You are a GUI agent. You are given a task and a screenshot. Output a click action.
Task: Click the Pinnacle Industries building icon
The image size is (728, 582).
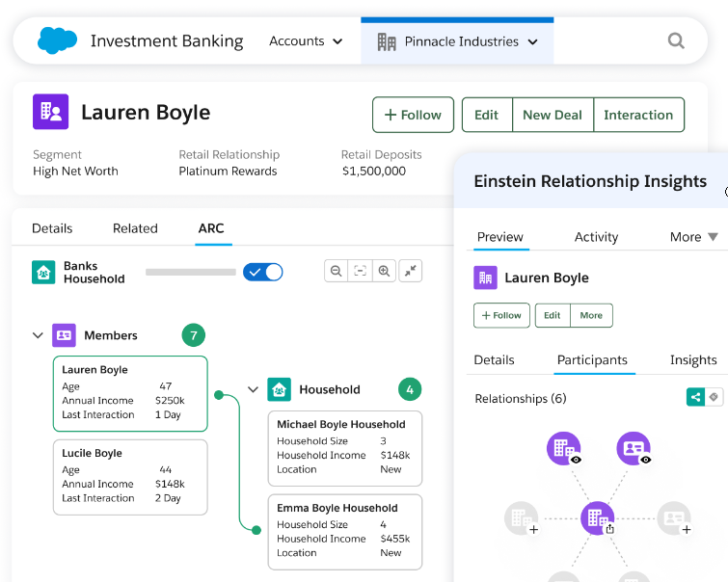387,41
